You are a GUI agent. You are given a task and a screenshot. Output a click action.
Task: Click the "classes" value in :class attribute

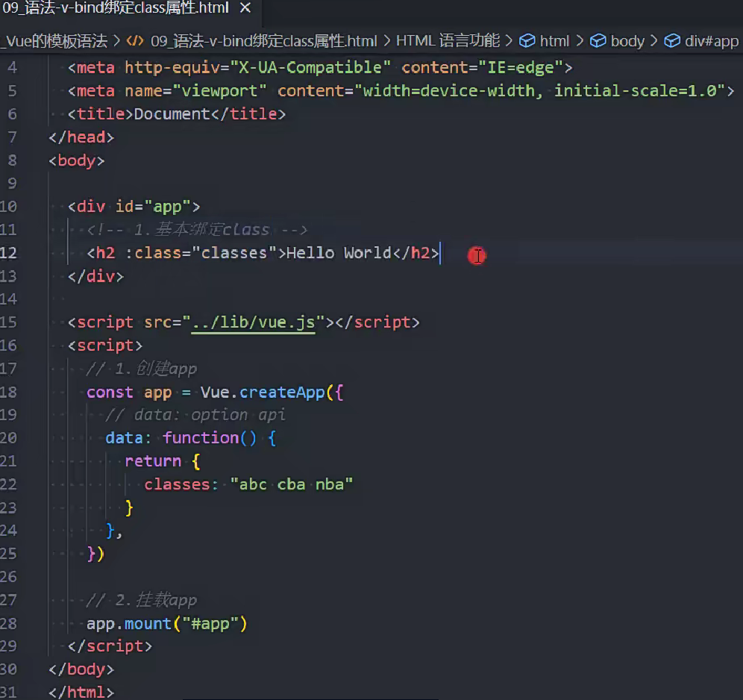234,253
